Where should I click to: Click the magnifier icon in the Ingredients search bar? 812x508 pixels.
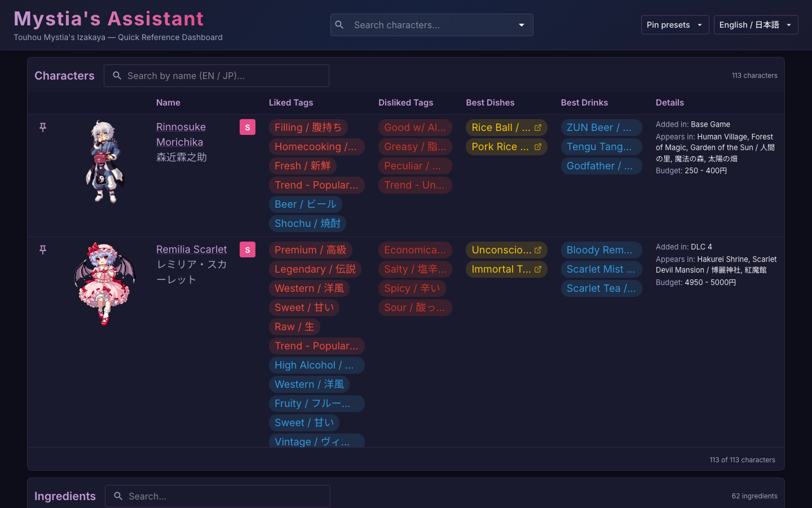coord(118,496)
